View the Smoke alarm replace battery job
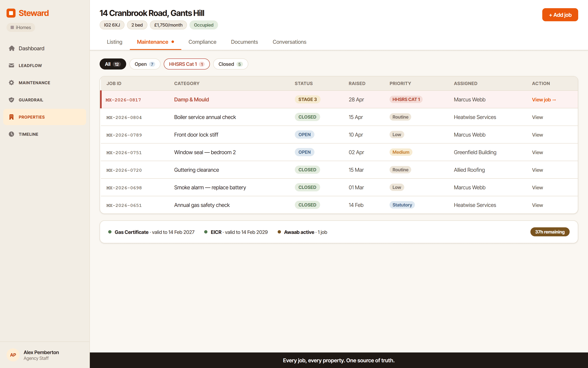The image size is (588, 368). pyautogui.click(x=537, y=187)
